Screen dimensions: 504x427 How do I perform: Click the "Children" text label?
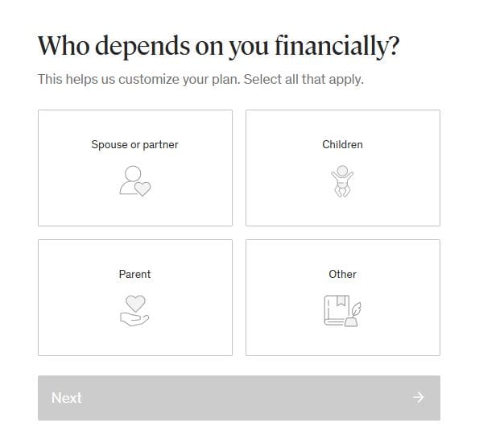click(342, 145)
